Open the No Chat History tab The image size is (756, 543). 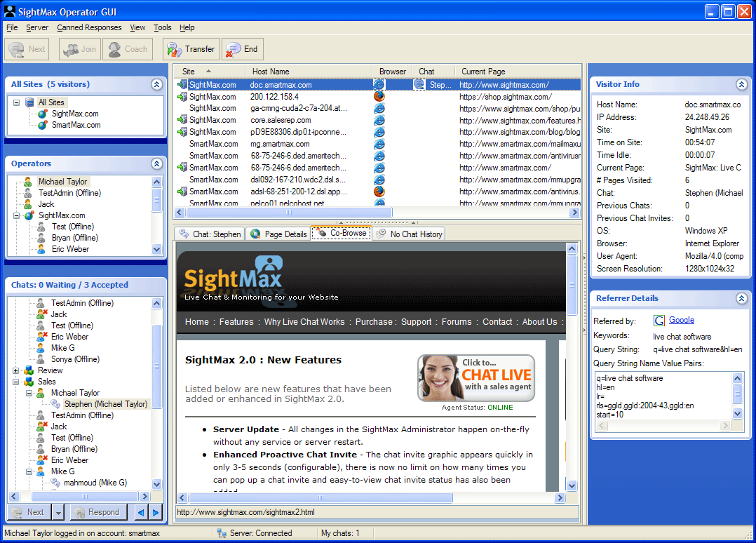409,234
